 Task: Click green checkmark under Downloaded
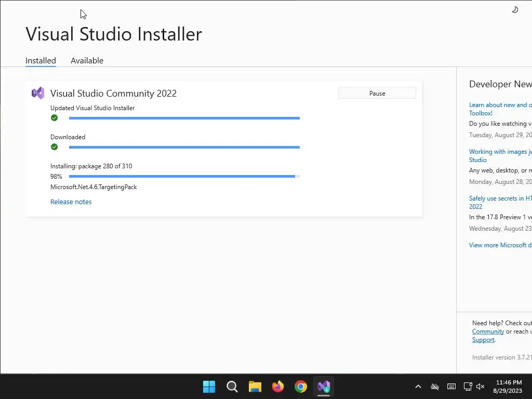click(x=54, y=147)
